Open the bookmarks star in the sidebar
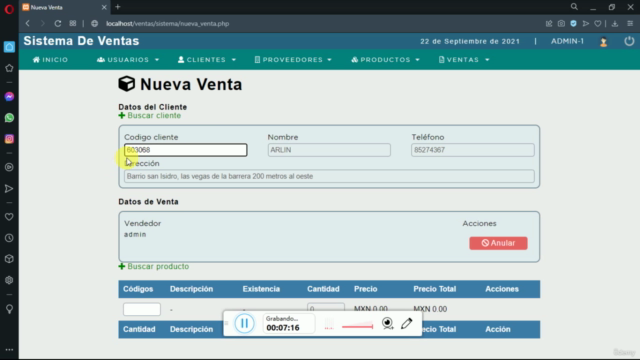640x360 pixels. point(9,68)
